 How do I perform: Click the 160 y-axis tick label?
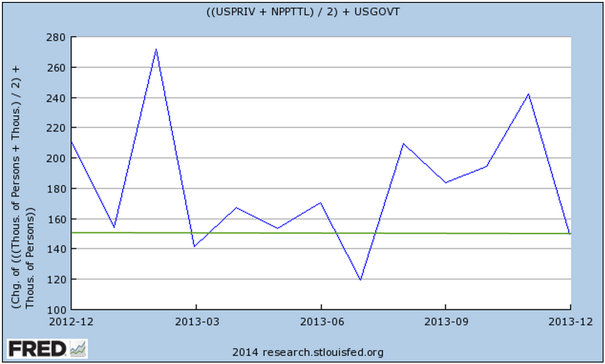pyautogui.click(x=57, y=219)
